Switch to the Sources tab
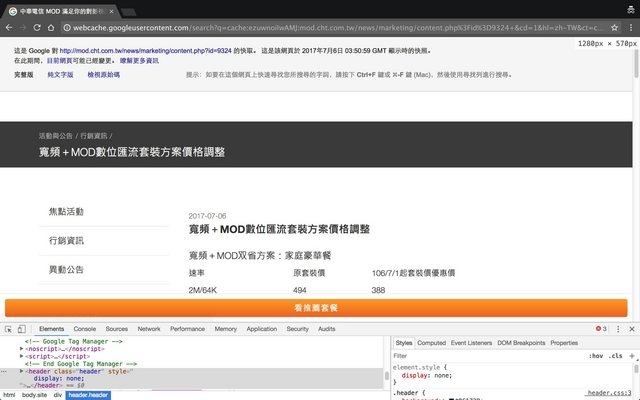This screenshot has height=400, width=640. tap(116, 329)
